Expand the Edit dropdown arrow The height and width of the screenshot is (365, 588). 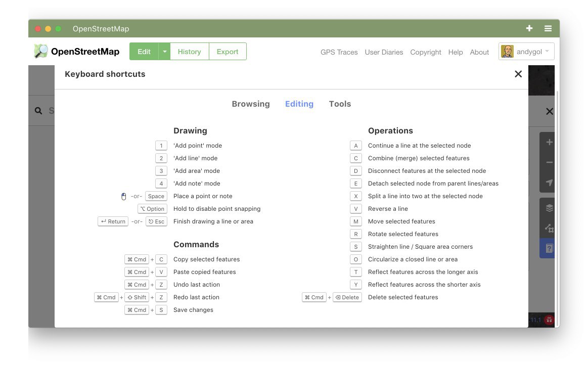pyautogui.click(x=164, y=52)
